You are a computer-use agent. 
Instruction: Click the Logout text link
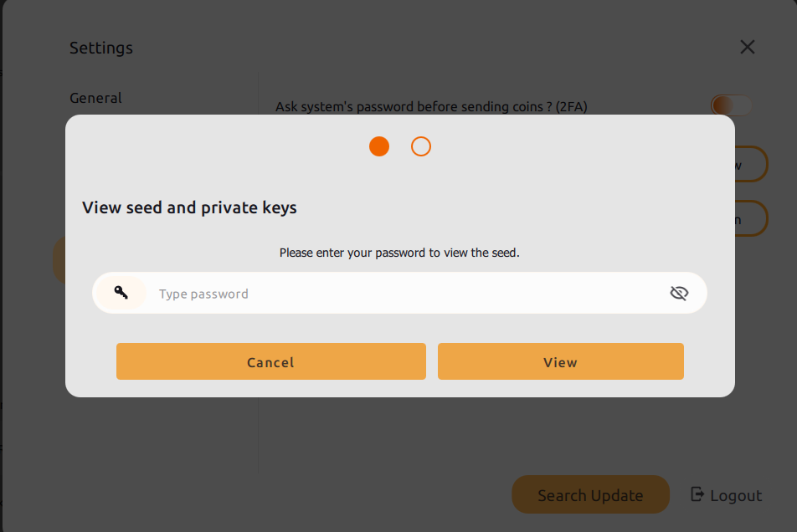(x=736, y=495)
